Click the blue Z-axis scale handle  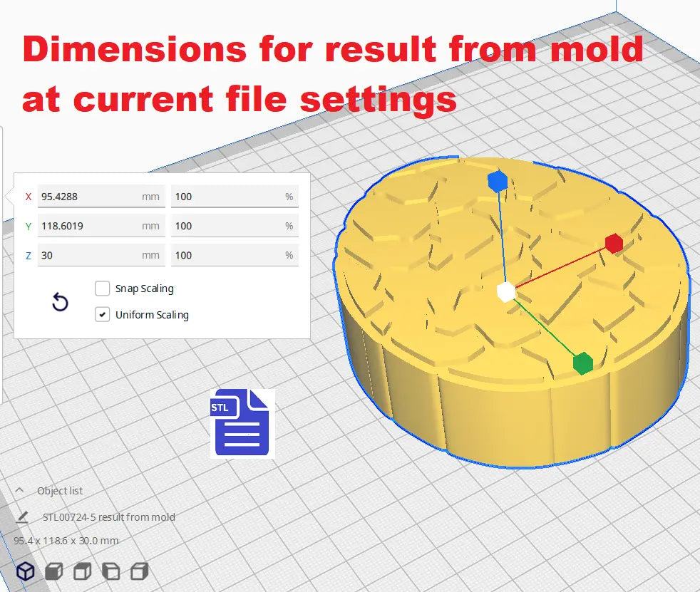point(497,182)
